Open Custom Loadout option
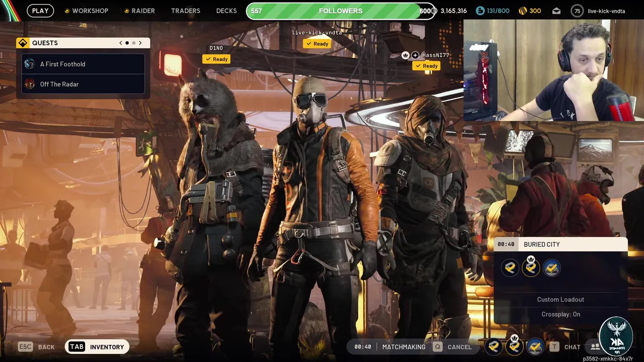 pyautogui.click(x=560, y=299)
